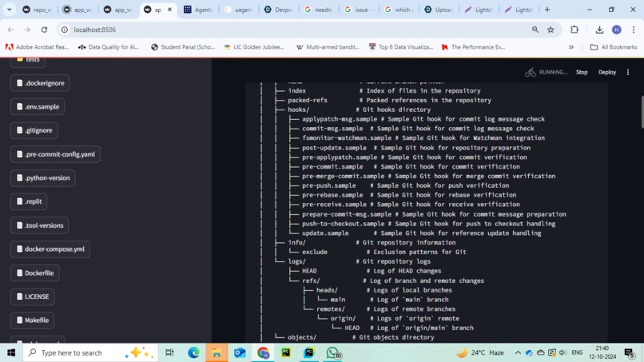Image resolution: width=644 pixels, height=362 pixels.
Task: View site information icon in address bar
Action: [x=65, y=30]
